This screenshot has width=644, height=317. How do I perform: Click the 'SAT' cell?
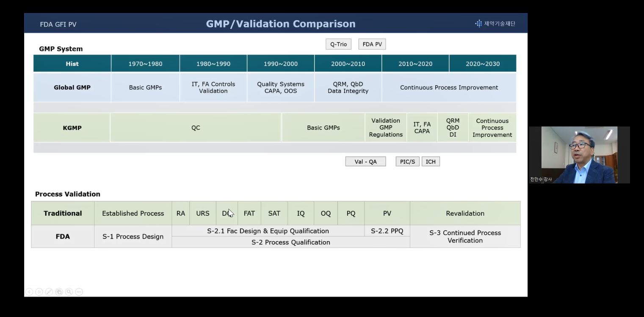click(274, 213)
